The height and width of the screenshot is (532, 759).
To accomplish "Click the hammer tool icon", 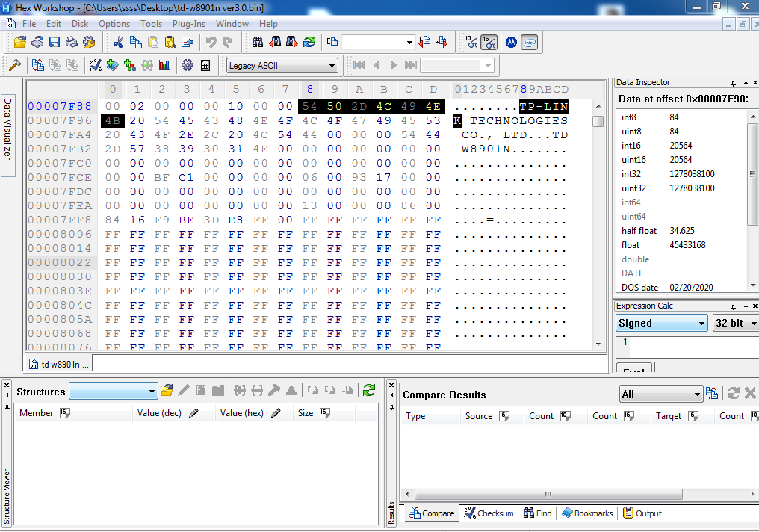I will [15, 65].
